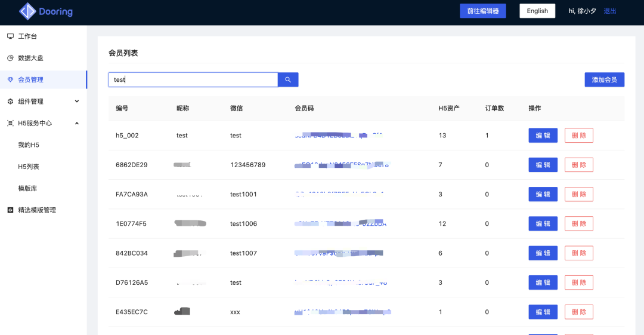
Task: Click the H5服务中心 scan icon
Action: [x=10, y=123]
